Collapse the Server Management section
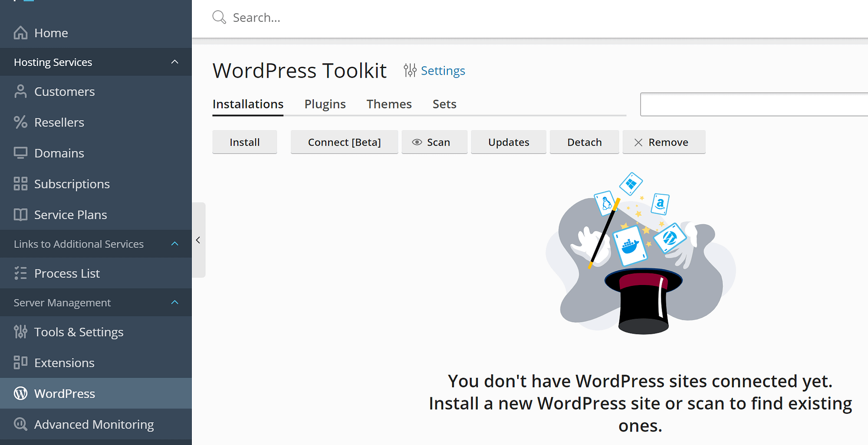The height and width of the screenshot is (445, 868). point(174,302)
